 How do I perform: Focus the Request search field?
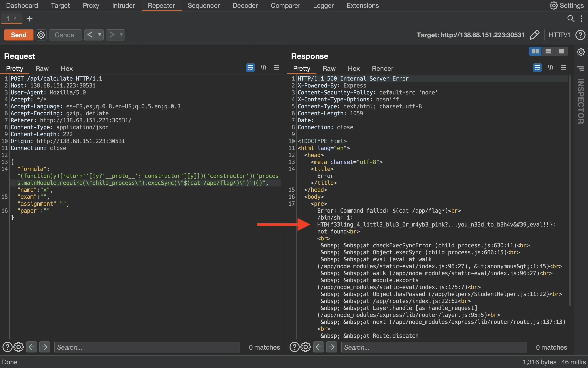point(147,347)
